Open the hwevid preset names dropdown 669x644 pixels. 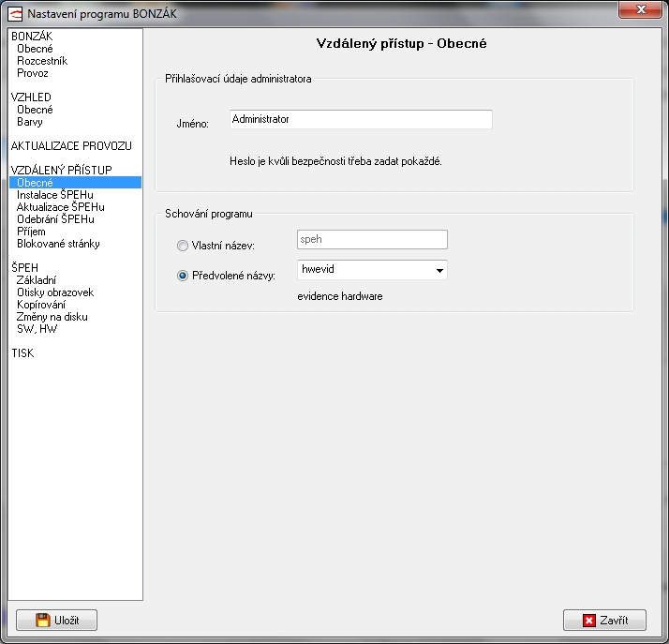point(372,270)
